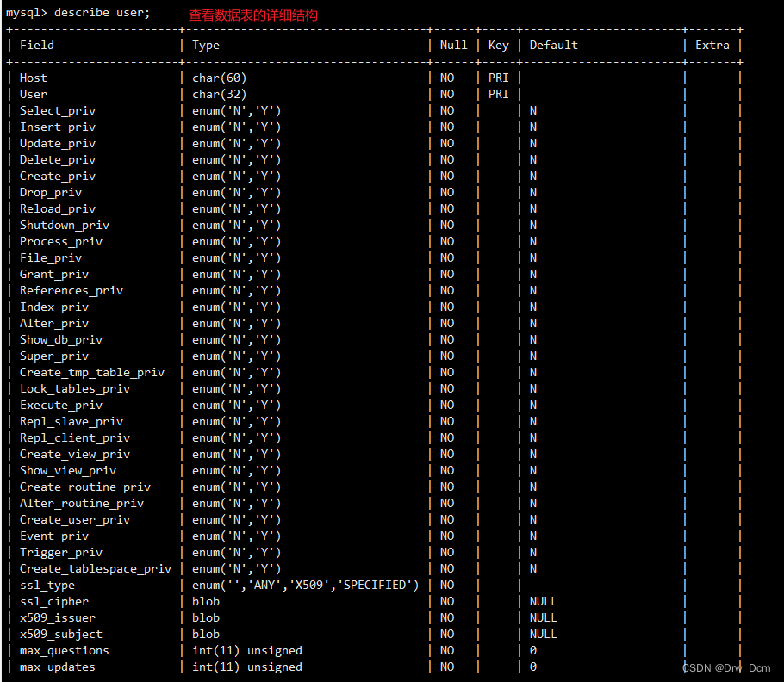Click the 'max_updates' field name
The image size is (784, 682).
coord(58,667)
